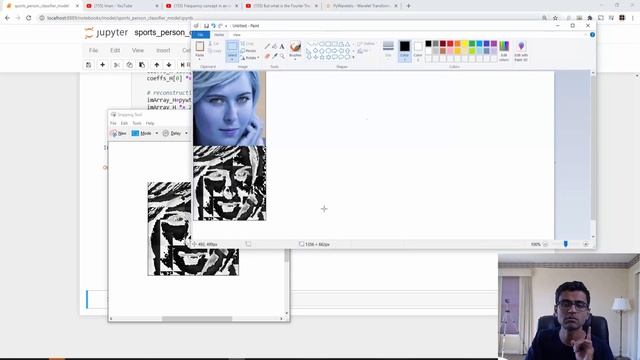Insert a cell with Jupyter plus icon
This screenshot has height=360, width=640.
point(102,65)
